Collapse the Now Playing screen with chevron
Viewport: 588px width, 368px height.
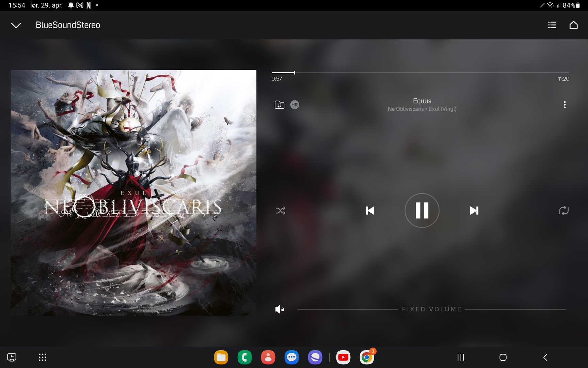[16, 25]
